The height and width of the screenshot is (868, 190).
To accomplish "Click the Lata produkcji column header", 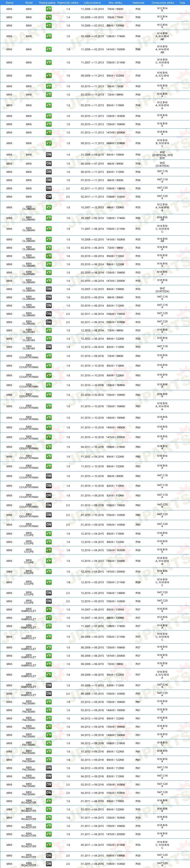I will tap(92, 3).
